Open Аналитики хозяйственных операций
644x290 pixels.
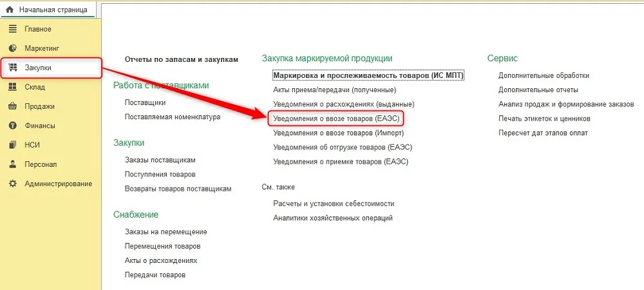(x=333, y=218)
